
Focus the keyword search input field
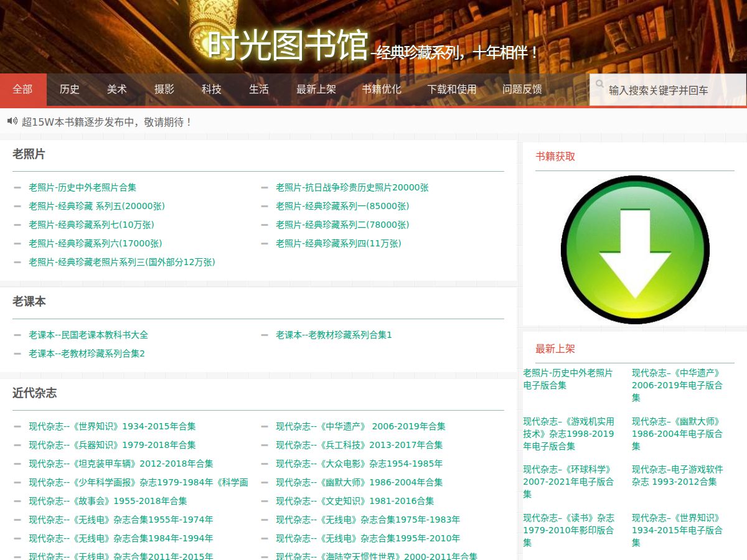(x=667, y=90)
